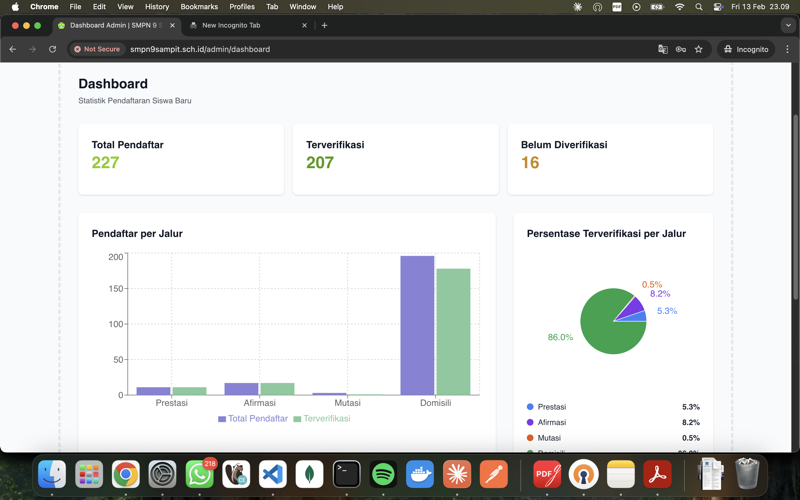Open the Bookmarks menu in menu bar
This screenshot has height=500, width=800.
pyautogui.click(x=199, y=7)
